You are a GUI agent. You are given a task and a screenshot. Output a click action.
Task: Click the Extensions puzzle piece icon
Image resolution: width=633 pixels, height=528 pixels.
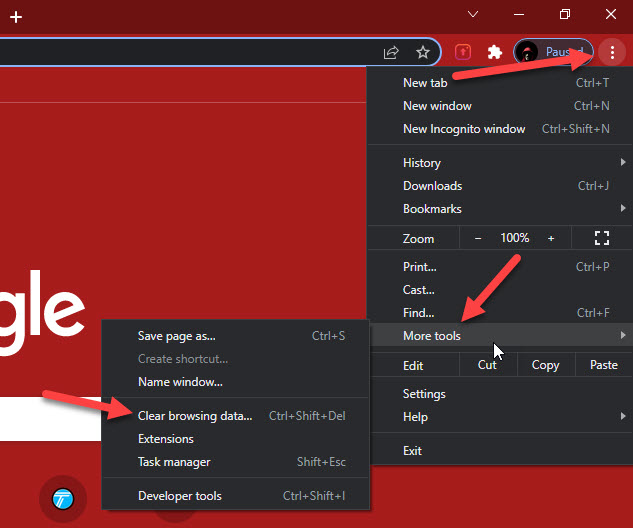point(494,52)
